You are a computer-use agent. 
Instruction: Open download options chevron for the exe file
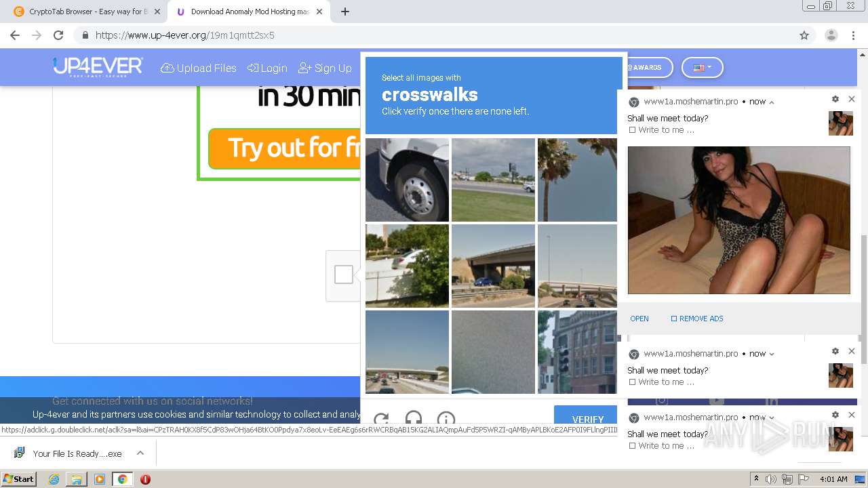point(140,453)
